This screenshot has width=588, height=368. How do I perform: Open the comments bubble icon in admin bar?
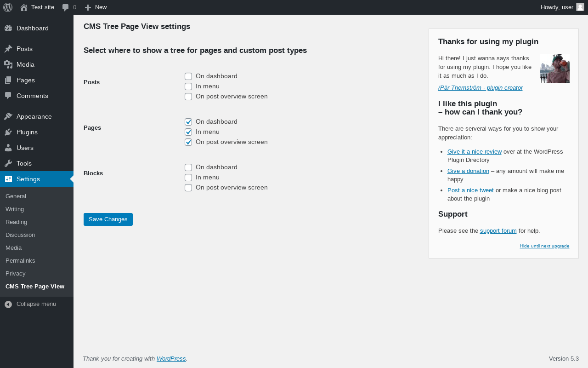[x=66, y=7]
